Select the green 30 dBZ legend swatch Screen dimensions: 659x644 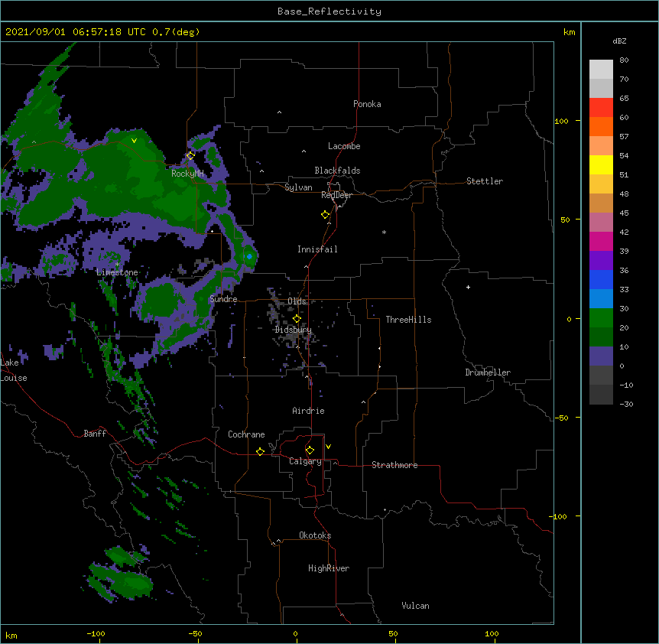[601, 318]
